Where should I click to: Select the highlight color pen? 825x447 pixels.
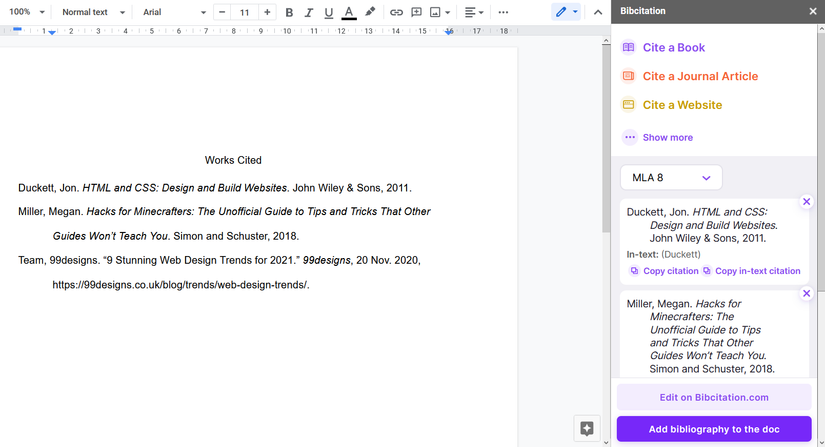click(370, 12)
